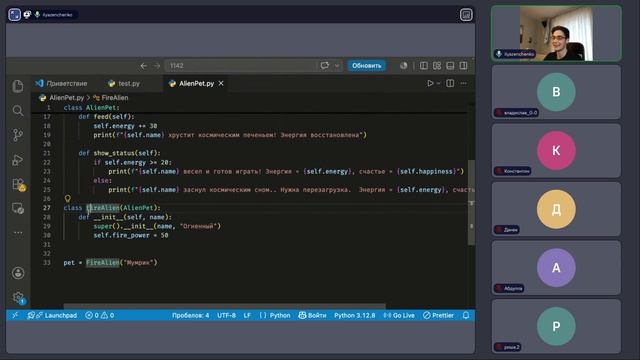Click the vertical editor scrollbar

click(471, 202)
